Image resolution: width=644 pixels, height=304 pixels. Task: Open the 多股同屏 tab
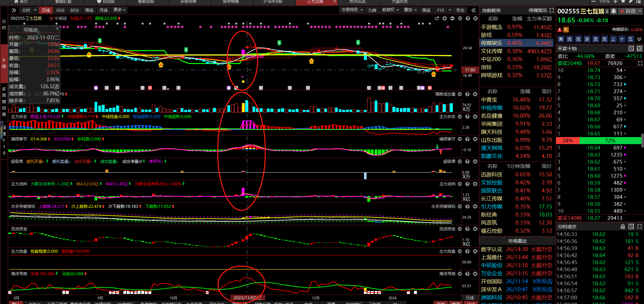pyautogui.click(x=189, y=2)
